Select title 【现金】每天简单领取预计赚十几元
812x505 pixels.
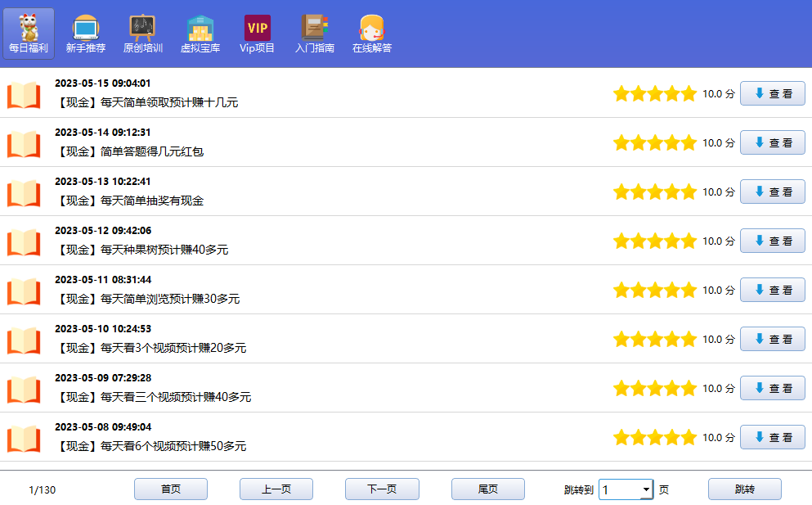[146, 102]
